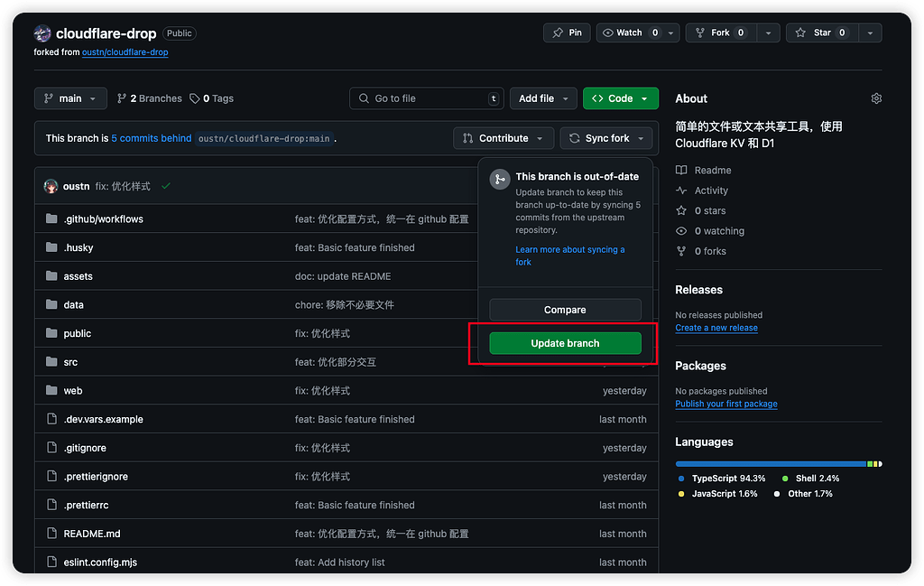924x586 pixels.
Task: Open commit 'doc: update README'
Action: 343,276
